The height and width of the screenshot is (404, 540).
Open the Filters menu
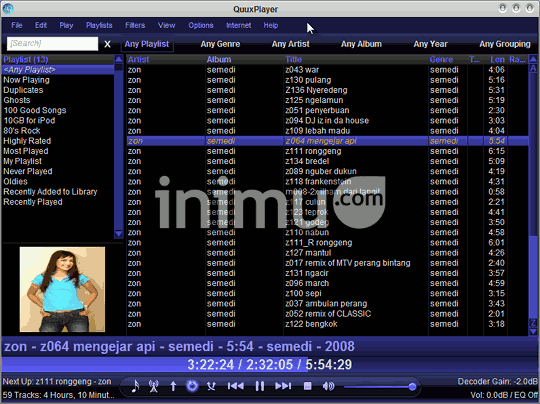[135, 25]
